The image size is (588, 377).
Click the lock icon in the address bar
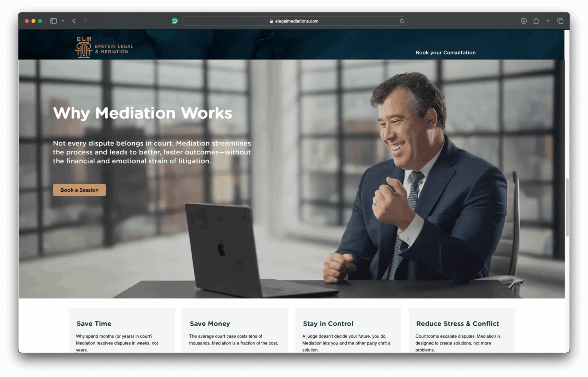click(271, 21)
